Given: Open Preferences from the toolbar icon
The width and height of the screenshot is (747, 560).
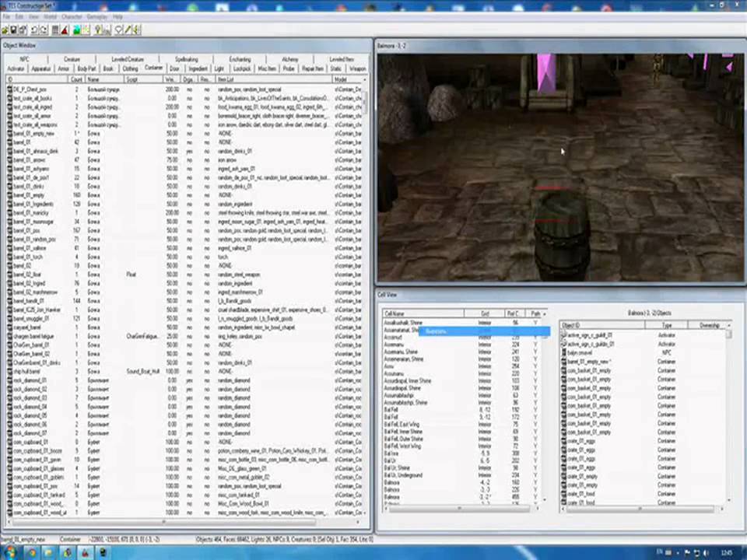Looking at the screenshot, I should [x=23, y=30].
